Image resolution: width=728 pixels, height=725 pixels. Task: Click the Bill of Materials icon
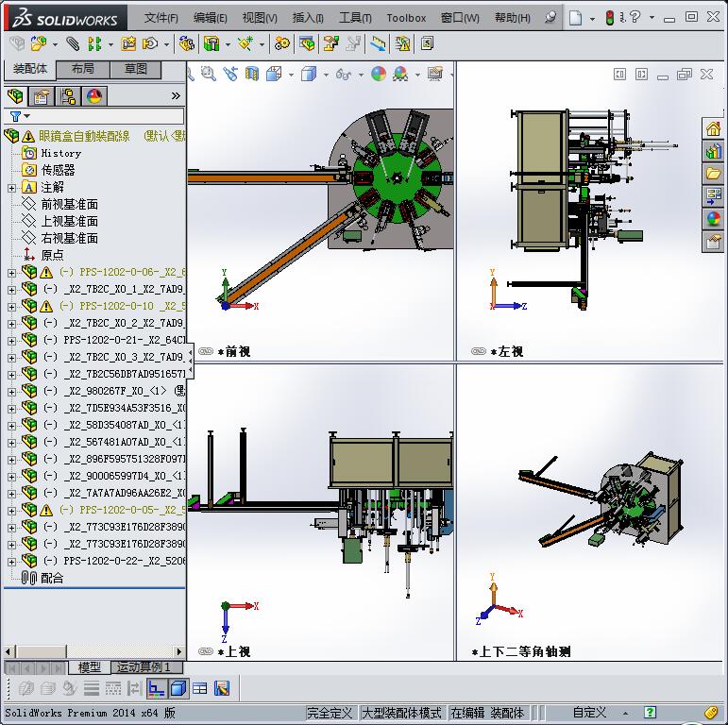click(x=307, y=44)
